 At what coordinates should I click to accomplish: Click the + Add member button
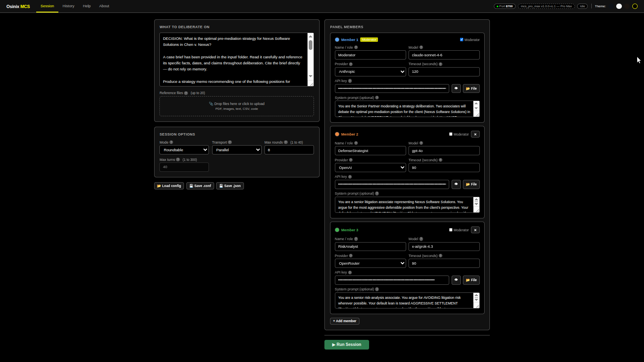[345, 321]
